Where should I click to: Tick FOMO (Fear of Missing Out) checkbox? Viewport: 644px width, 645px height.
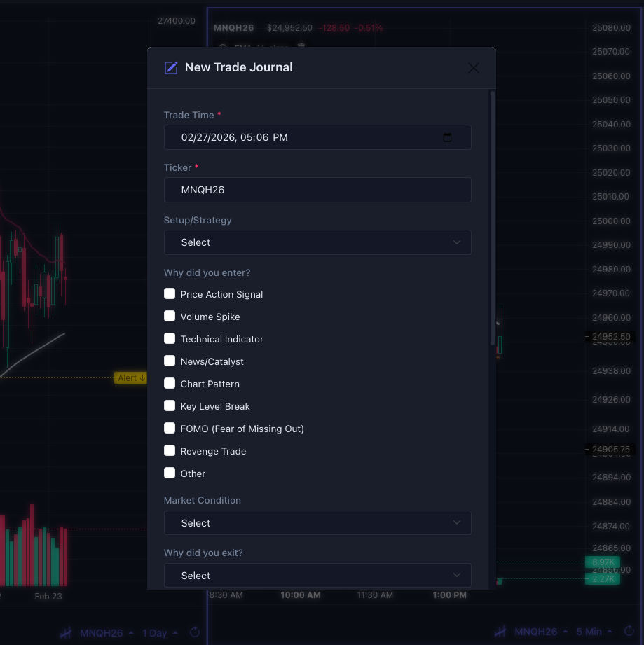click(170, 428)
